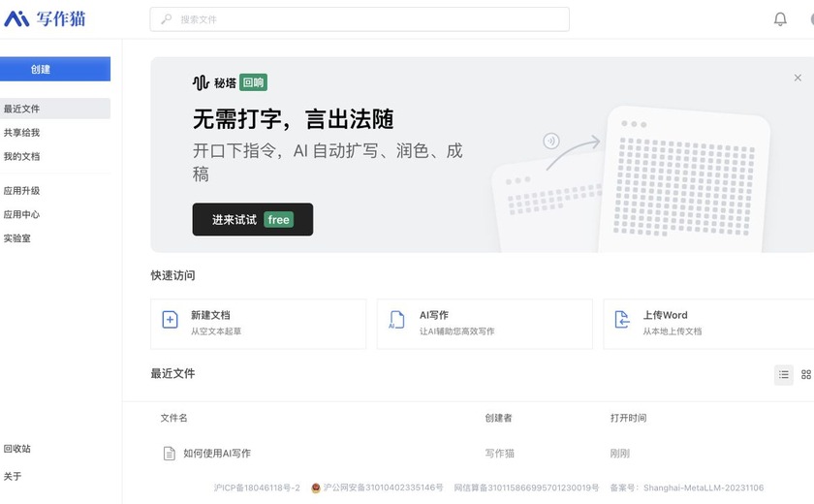The width and height of the screenshot is (814, 504).
Task: Click the 快速访问 heading
Action: click(172, 275)
